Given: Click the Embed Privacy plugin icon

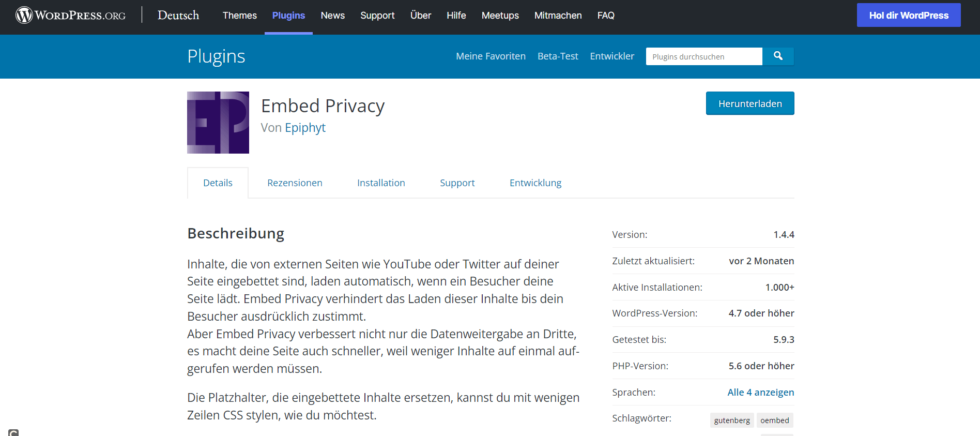Looking at the screenshot, I should click(218, 123).
